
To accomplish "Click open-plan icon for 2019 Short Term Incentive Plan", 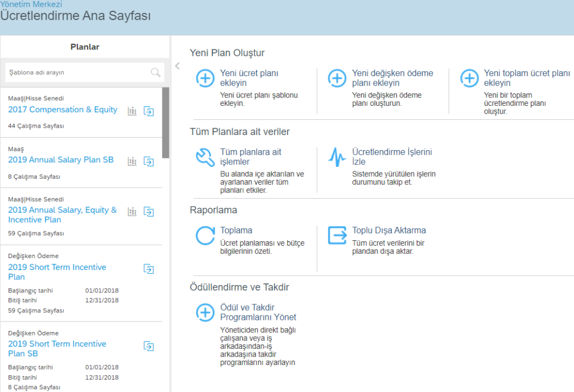I will 149,269.
